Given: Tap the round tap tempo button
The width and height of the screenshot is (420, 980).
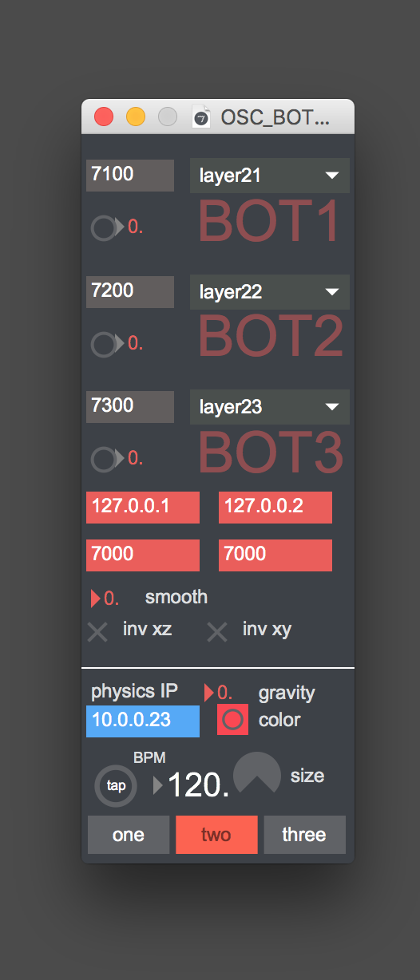Looking at the screenshot, I should tap(116, 785).
